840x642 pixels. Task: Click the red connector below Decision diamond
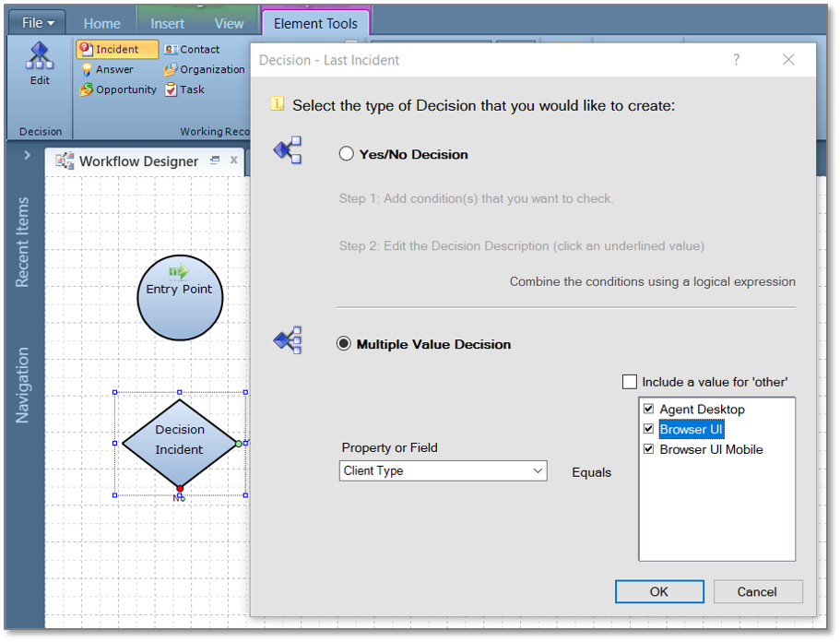tap(180, 488)
